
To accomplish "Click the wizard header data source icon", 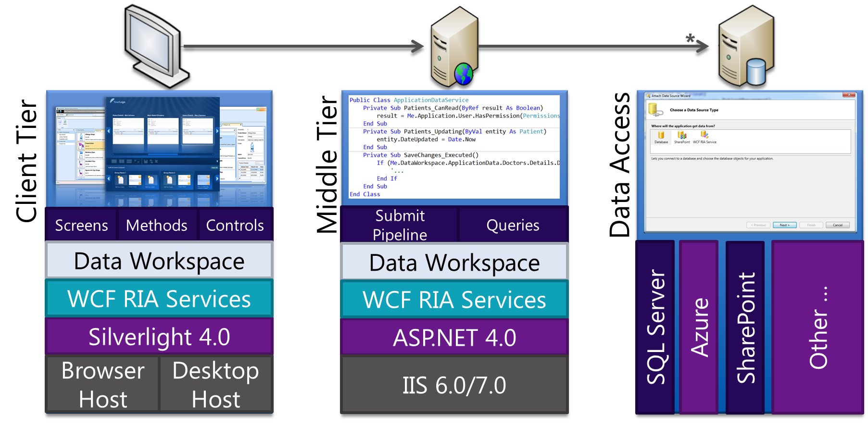I will coord(655,110).
